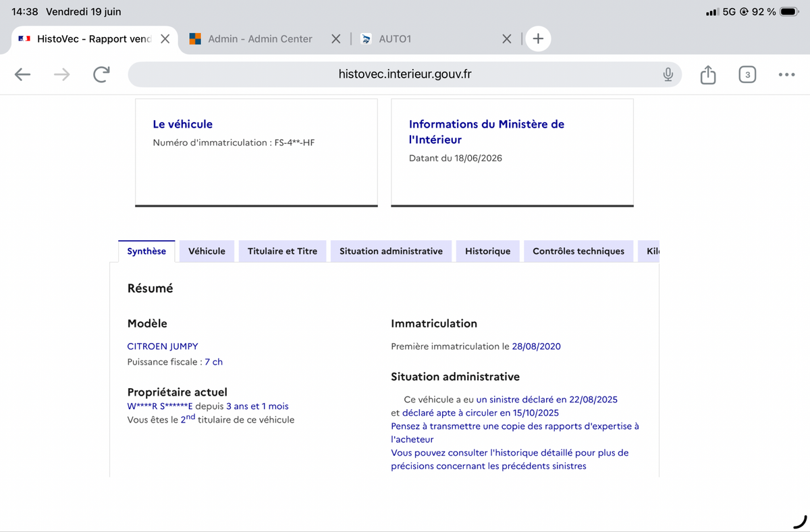Add a new browser tab
The width and height of the screenshot is (810, 532).
coord(538,38)
